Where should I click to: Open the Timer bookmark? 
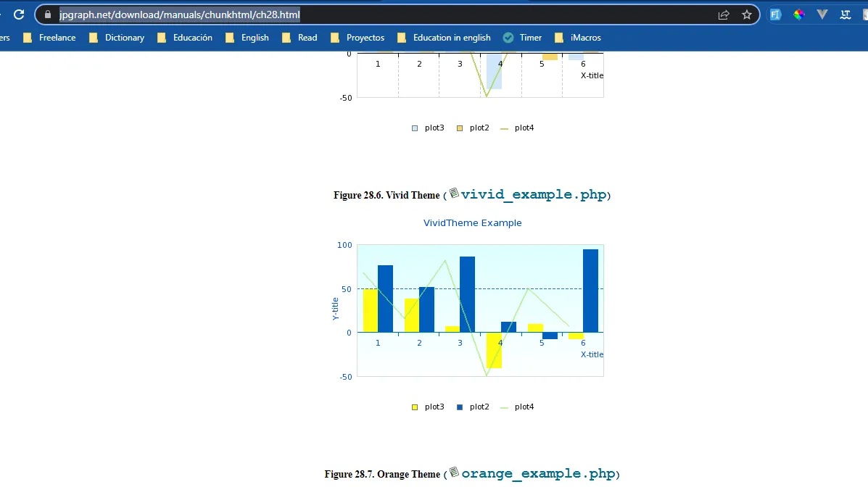coord(522,38)
